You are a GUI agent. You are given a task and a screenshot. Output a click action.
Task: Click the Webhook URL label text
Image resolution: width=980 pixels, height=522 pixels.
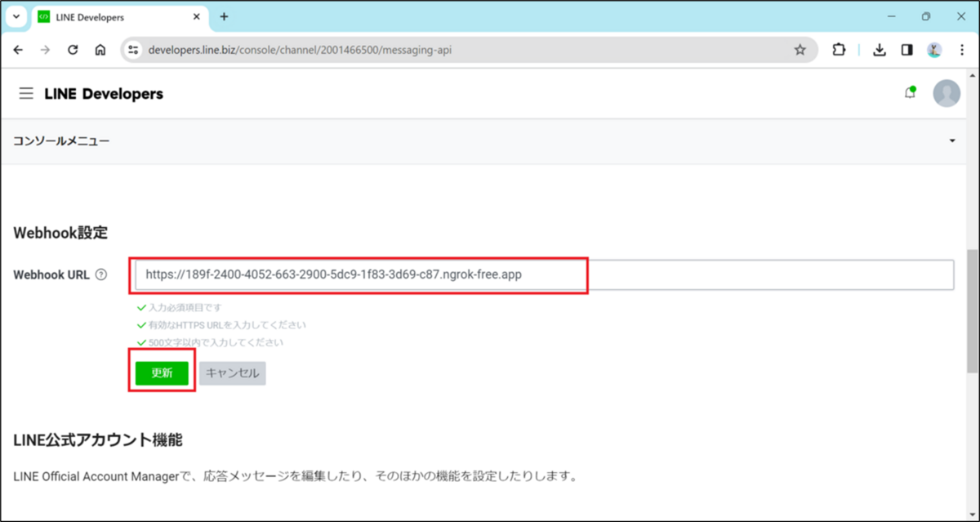tap(51, 275)
